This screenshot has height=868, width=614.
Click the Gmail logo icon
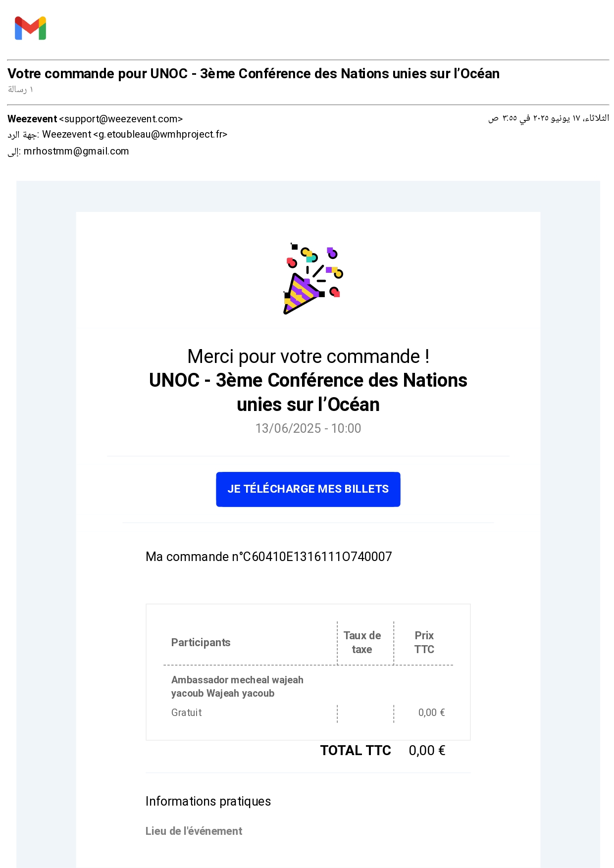coord(30,28)
